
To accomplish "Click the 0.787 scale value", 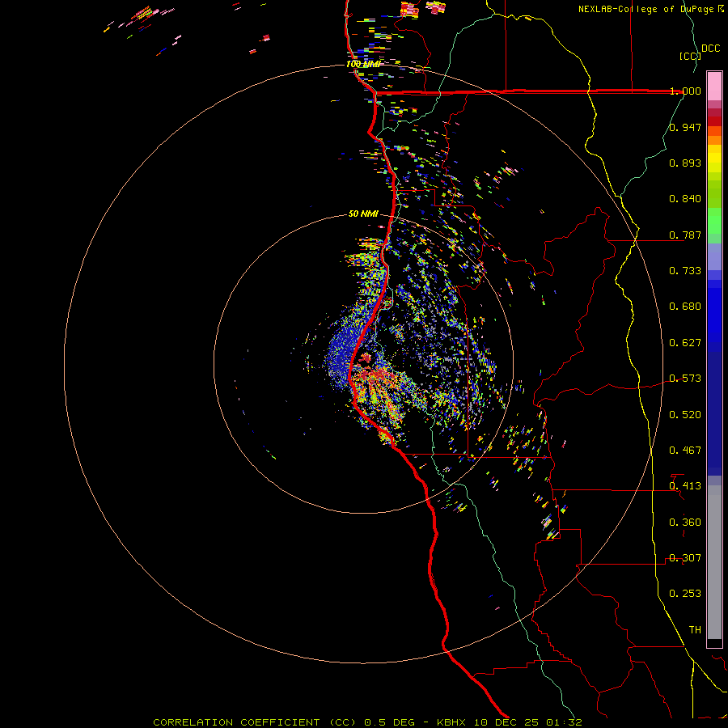I will click(685, 235).
